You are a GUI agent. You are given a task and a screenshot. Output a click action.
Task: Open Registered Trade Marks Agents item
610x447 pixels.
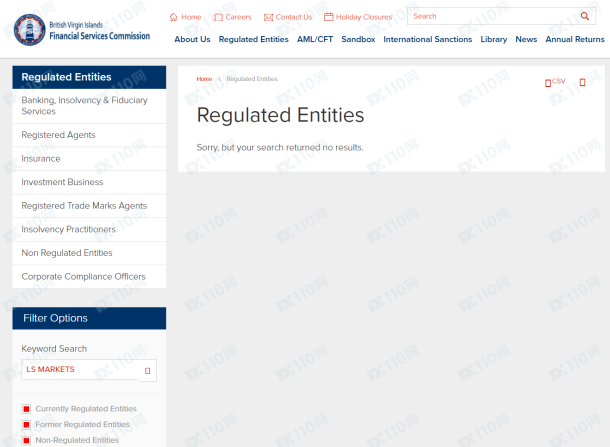(x=89, y=206)
